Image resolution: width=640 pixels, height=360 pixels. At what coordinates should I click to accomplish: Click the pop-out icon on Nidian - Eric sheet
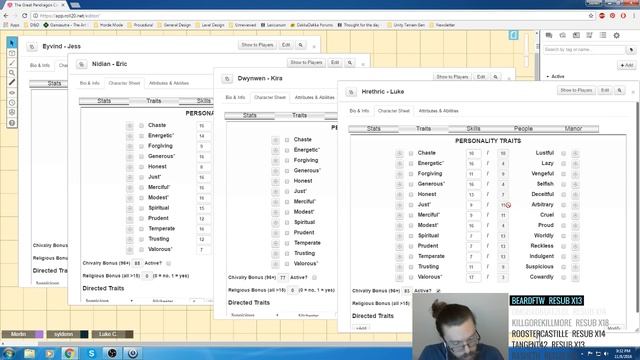point(81,64)
